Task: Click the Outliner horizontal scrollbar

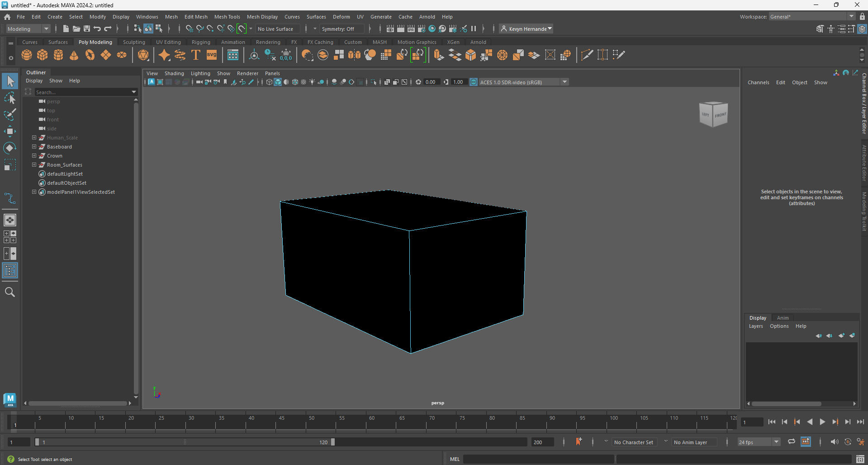Action: click(x=78, y=403)
